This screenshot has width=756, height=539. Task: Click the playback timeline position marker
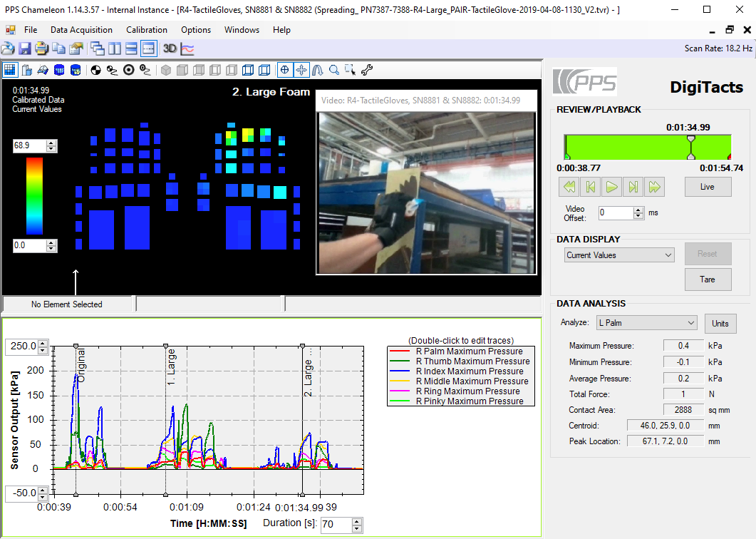tap(691, 147)
